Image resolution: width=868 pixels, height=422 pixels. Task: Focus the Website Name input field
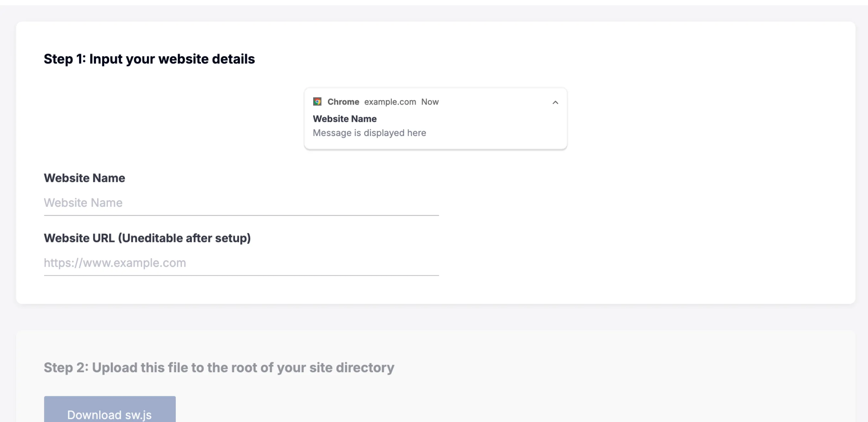pos(241,203)
